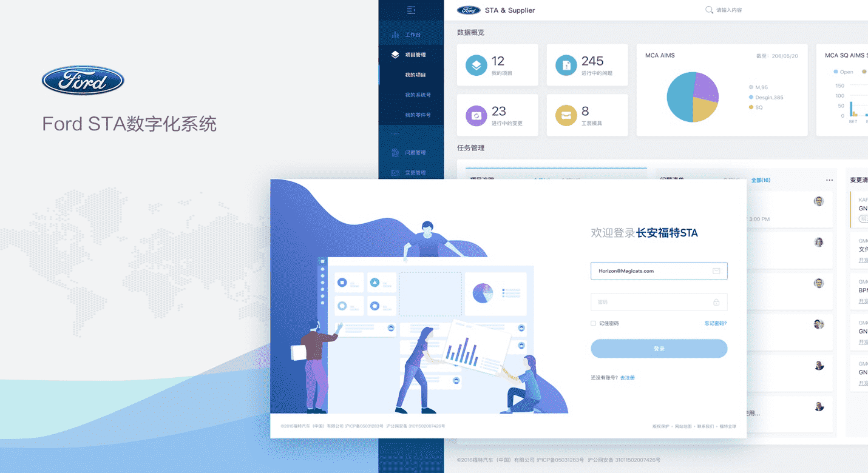
Task: Click the yellow slice of MCA AIMS pie
Action: coord(705,110)
